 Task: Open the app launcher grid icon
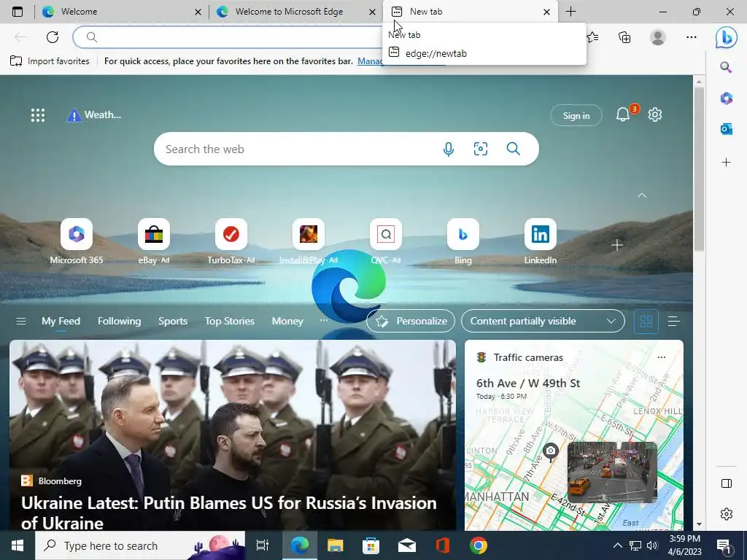click(x=38, y=114)
